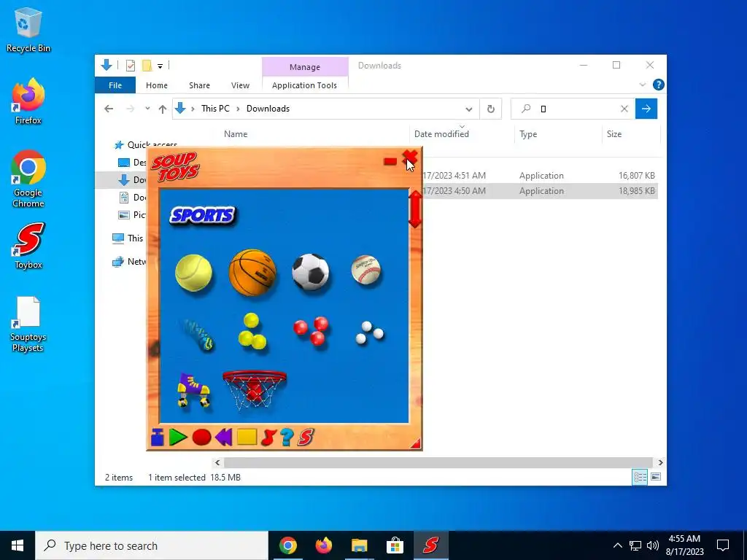This screenshot has height=560, width=747.
Task: Clear the search box with X
Action: (624, 109)
